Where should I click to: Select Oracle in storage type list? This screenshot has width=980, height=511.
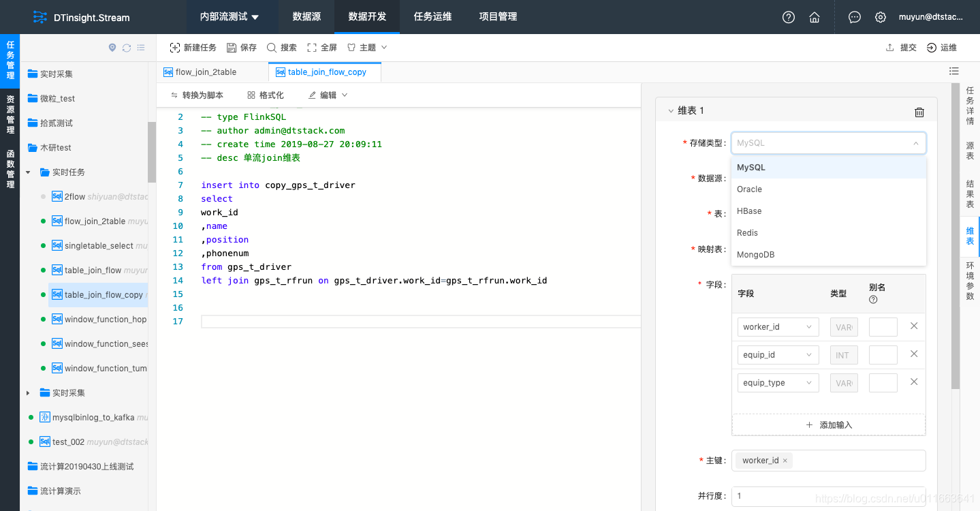[829, 189]
